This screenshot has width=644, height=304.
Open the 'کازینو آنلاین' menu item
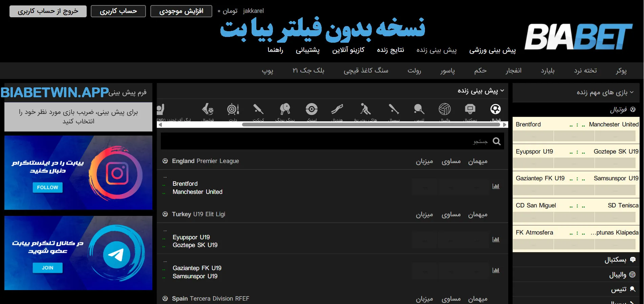click(x=348, y=50)
